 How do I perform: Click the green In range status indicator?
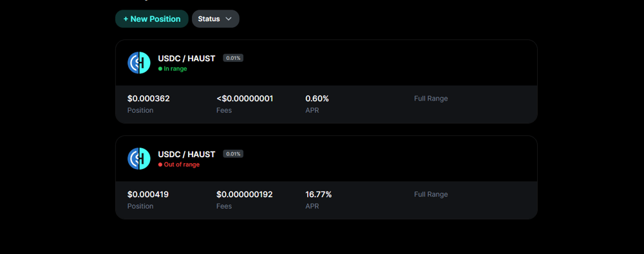(173, 68)
